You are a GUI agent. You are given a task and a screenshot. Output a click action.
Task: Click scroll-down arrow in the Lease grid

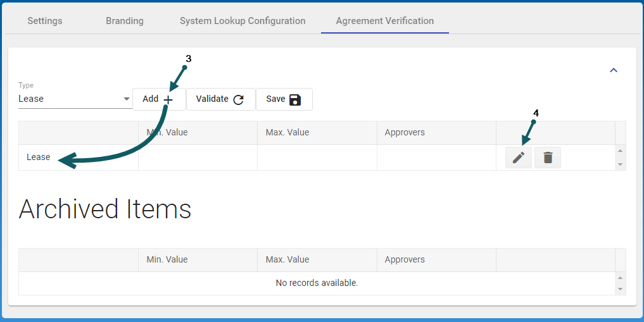(x=620, y=164)
